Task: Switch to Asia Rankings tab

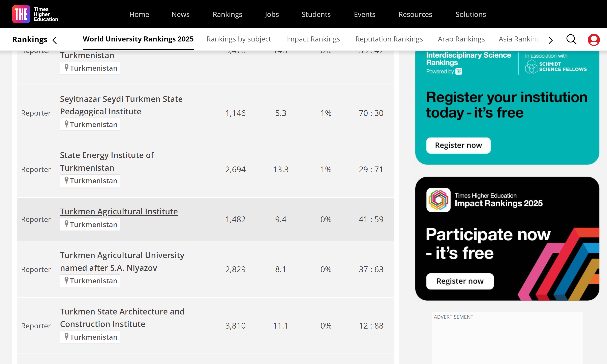Action: click(x=519, y=39)
